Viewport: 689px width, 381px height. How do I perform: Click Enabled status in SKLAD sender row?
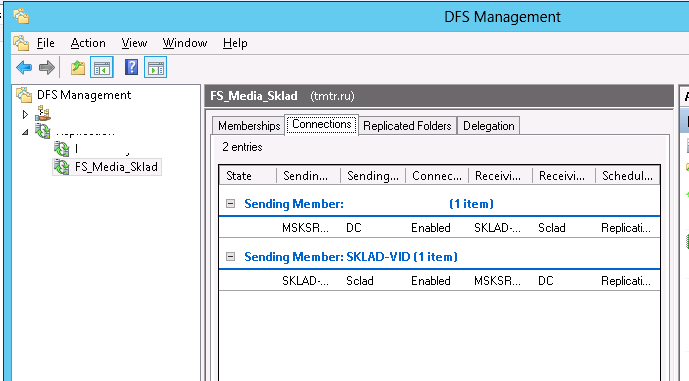(431, 281)
